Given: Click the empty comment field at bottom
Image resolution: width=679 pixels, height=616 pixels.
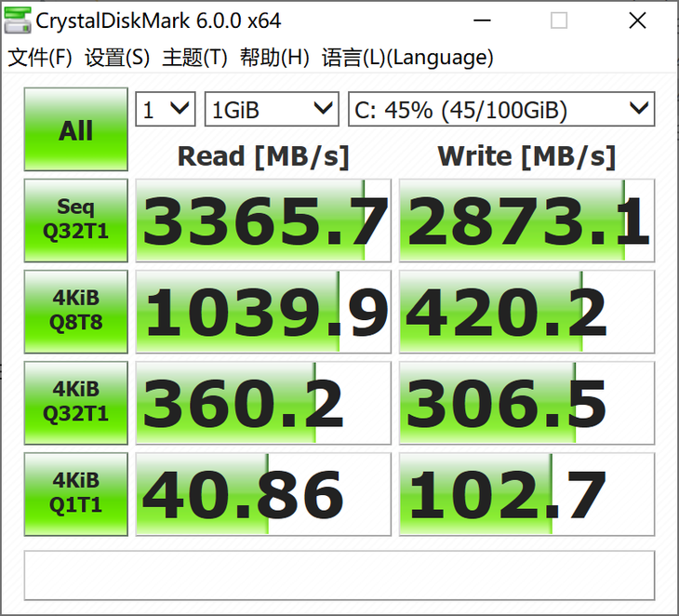Looking at the screenshot, I should click(339, 575).
